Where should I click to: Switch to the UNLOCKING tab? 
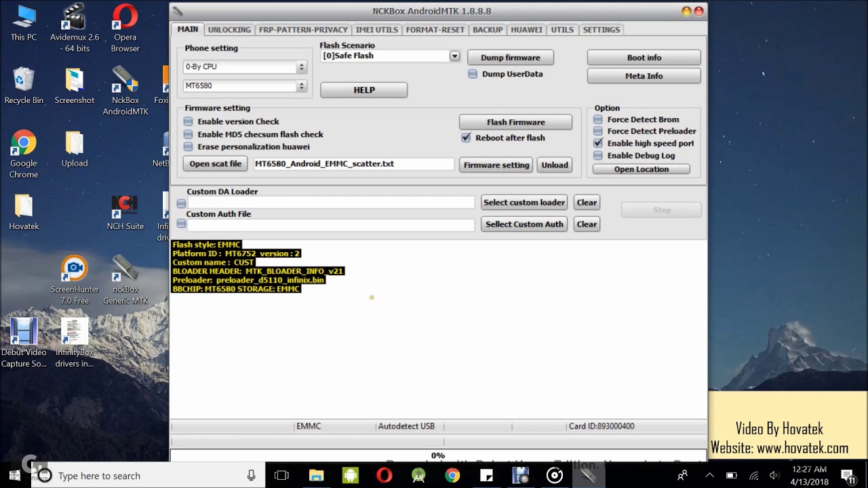tap(229, 30)
